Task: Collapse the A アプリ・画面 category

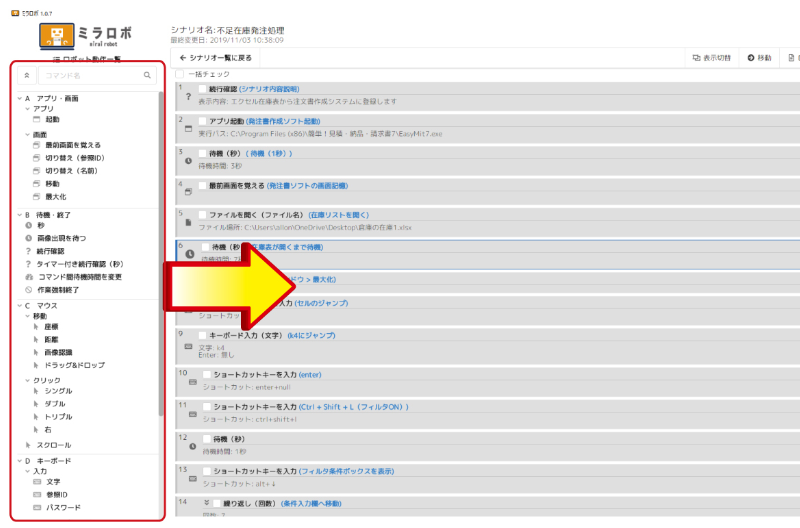Action: pyautogui.click(x=20, y=98)
